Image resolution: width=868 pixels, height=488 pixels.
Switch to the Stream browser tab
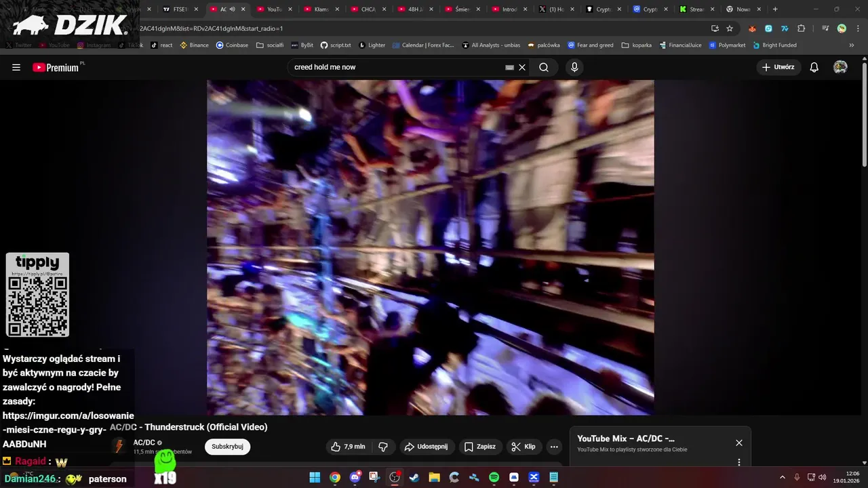pos(697,9)
